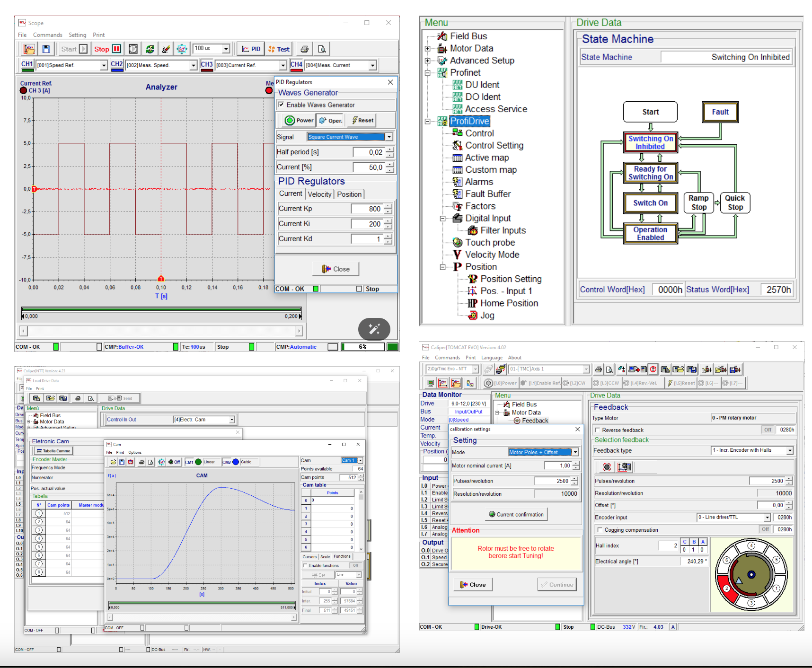Click the save floppy icon in Cam window
The height and width of the screenshot is (668, 812).
click(x=122, y=462)
